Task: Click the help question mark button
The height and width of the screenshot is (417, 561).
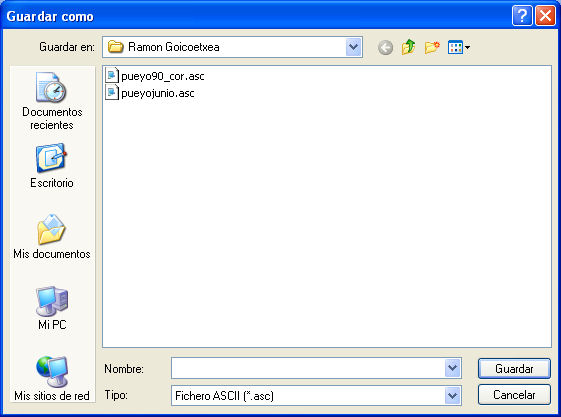Action: tap(522, 16)
